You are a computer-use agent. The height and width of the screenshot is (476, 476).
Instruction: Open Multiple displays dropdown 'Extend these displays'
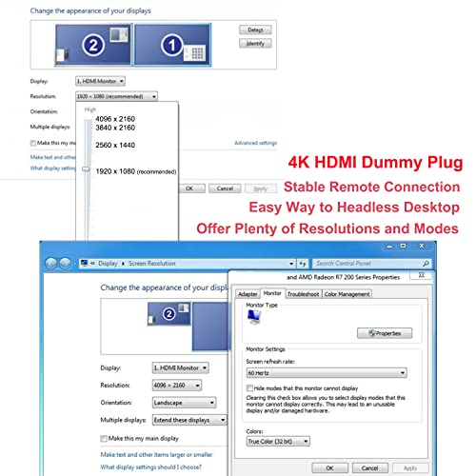(x=189, y=420)
